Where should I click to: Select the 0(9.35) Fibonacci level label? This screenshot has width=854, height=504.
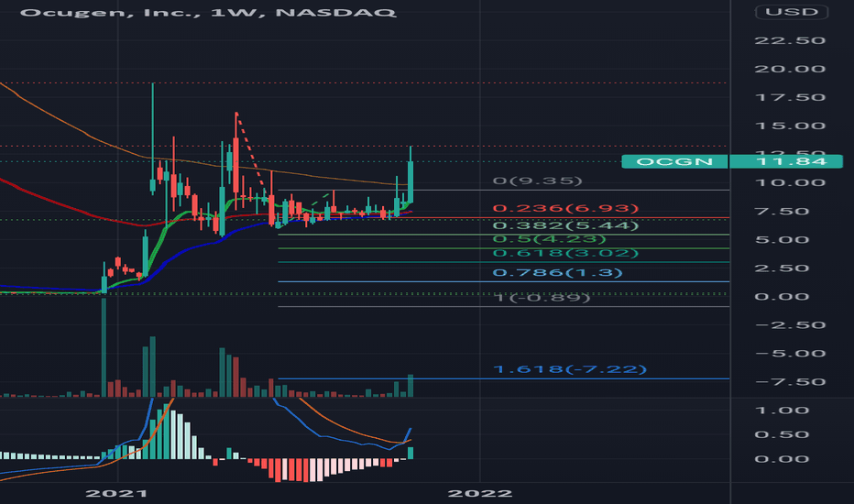click(x=537, y=181)
